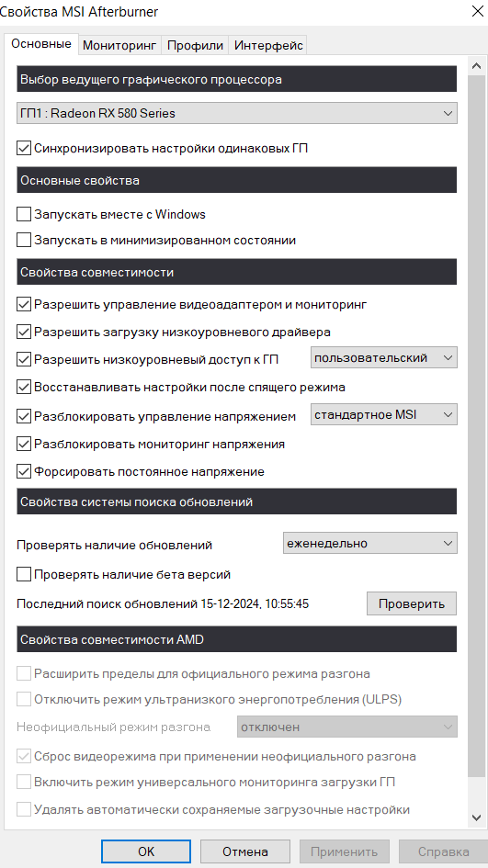The width and height of the screenshot is (488, 868).
Task: Switch to the Мониторинг tab
Action: point(119,45)
